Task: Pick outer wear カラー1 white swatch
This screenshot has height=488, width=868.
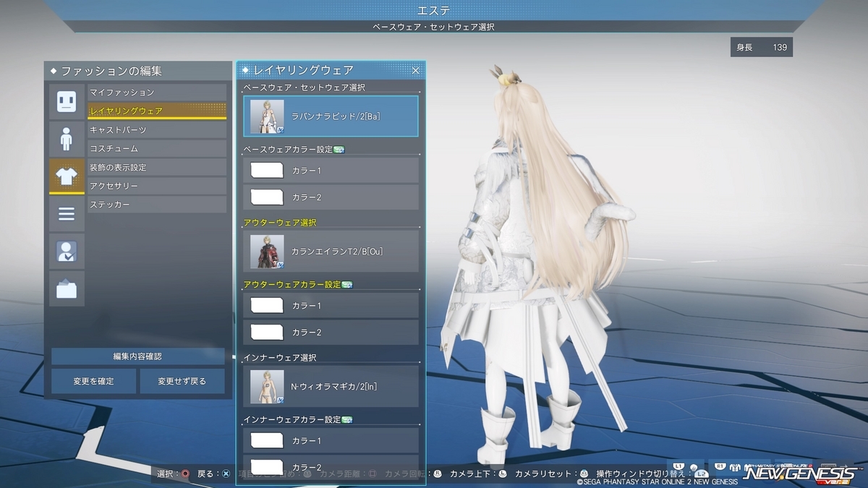Action: pyautogui.click(x=266, y=306)
